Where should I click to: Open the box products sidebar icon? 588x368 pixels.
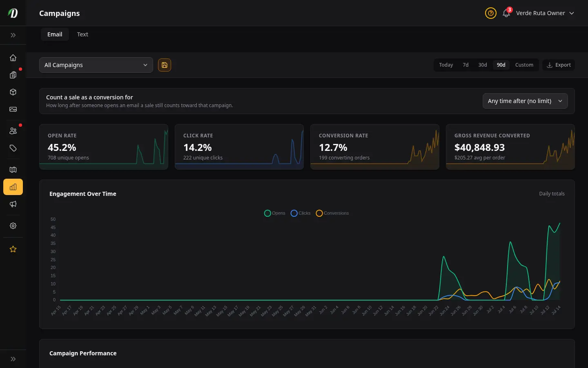13,92
